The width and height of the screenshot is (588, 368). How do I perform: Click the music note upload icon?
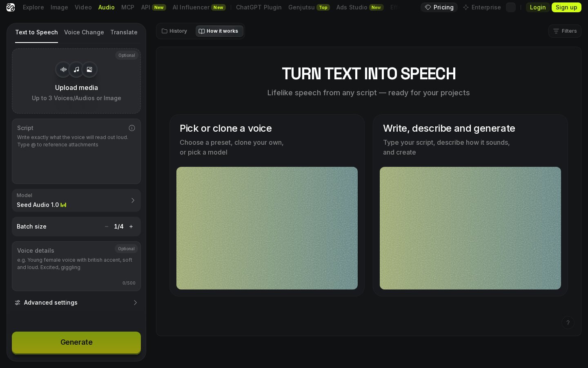click(76, 70)
